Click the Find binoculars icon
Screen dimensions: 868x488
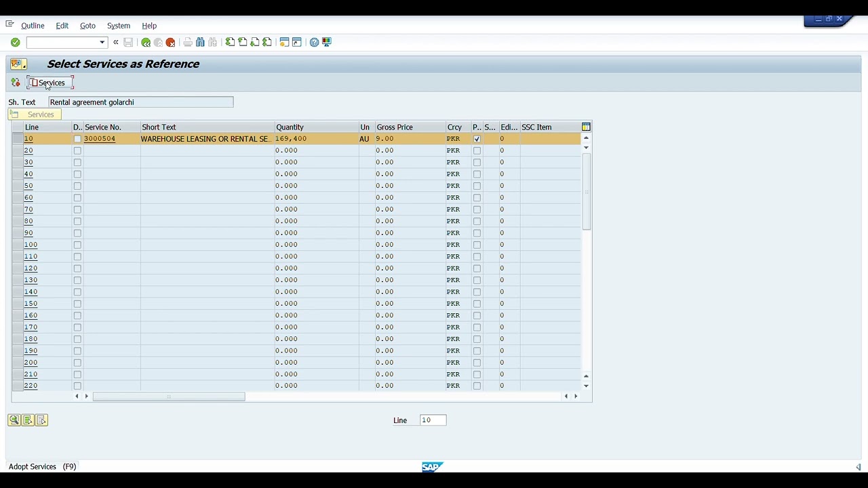point(200,42)
